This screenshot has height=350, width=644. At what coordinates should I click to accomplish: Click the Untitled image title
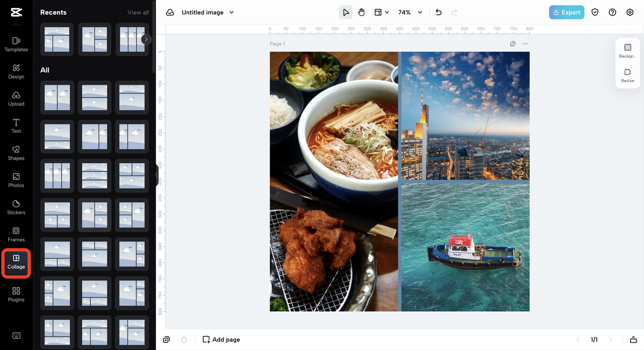[x=203, y=12]
